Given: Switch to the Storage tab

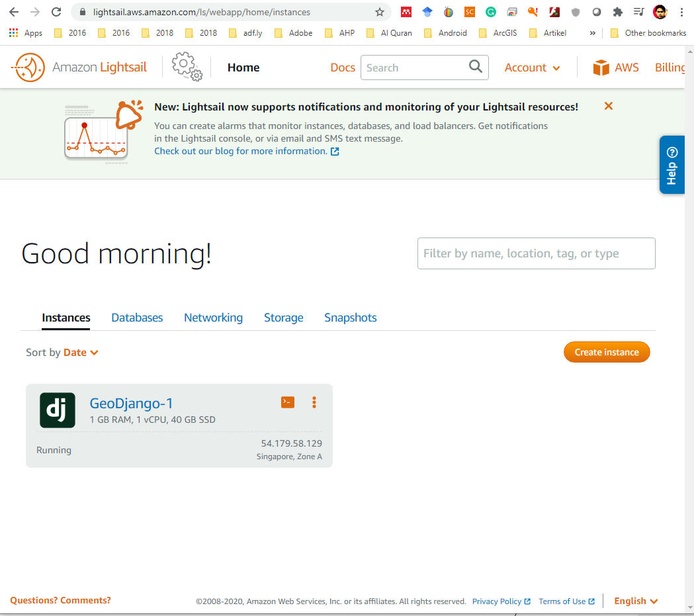Looking at the screenshot, I should click(284, 318).
